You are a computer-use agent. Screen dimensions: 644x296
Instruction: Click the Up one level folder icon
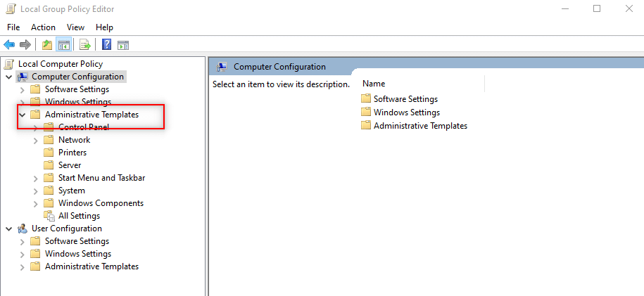coord(47,45)
